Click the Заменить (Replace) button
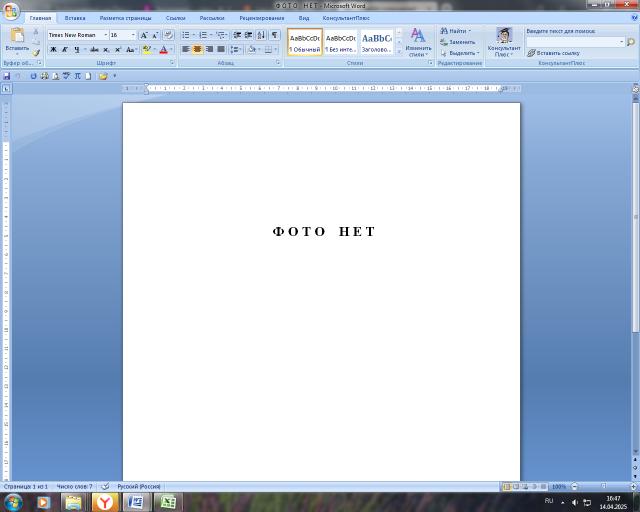This screenshot has width=640, height=512. [x=458, y=42]
